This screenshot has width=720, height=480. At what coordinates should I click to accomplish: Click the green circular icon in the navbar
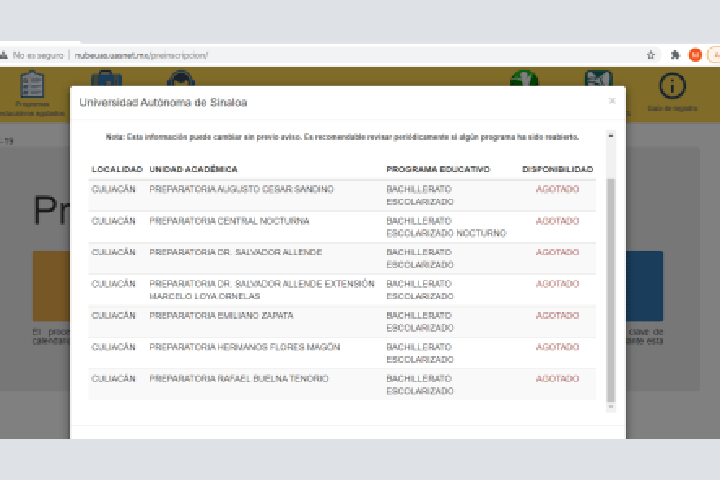tap(524, 78)
